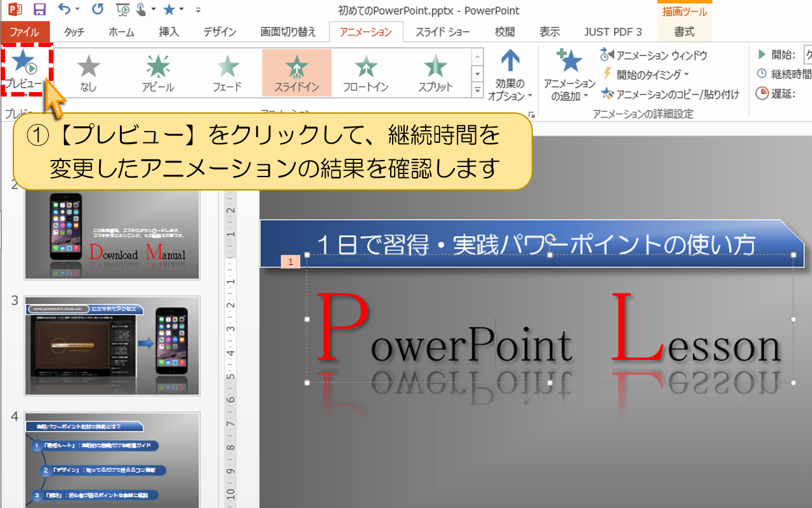Select slide 2 thumbnail Download Manual

point(112,234)
